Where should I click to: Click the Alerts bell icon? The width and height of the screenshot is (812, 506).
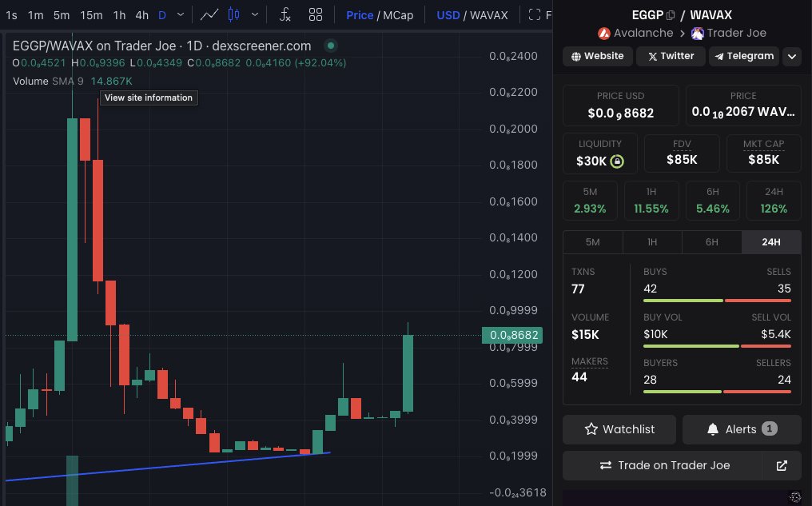pyautogui.click(x=713, y=429)
